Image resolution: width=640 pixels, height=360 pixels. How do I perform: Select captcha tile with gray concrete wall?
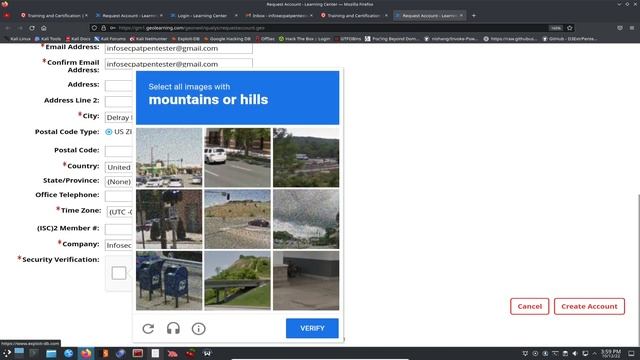[x=306, y=280]
